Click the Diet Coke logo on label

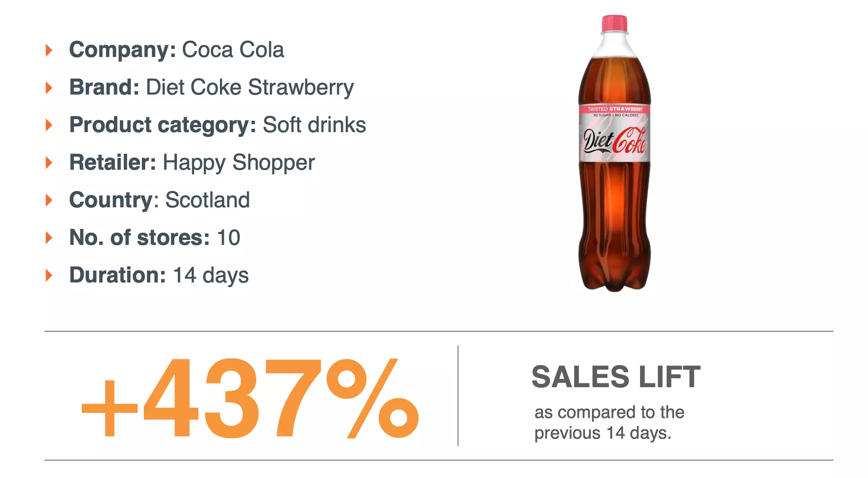pyautogui.click(x=614, y=141)
